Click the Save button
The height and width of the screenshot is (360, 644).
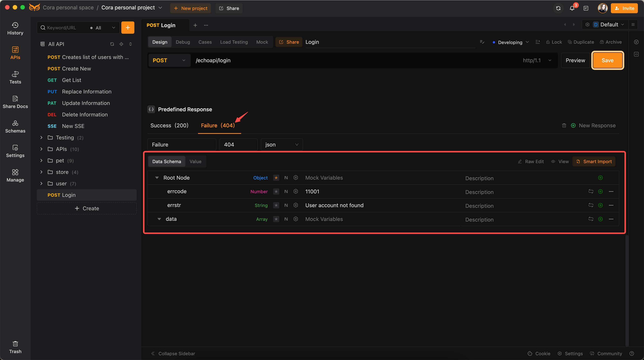pos(607,60)
